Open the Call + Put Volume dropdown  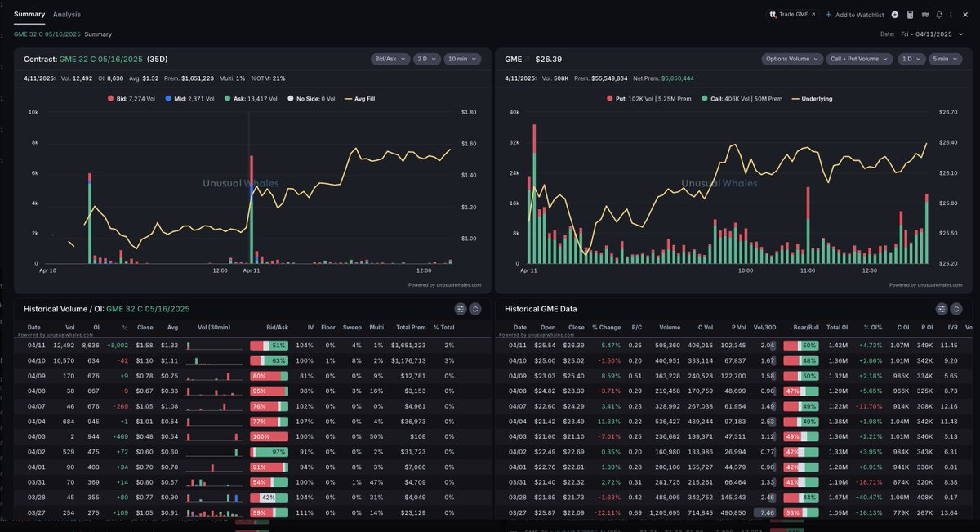point(860,59)
